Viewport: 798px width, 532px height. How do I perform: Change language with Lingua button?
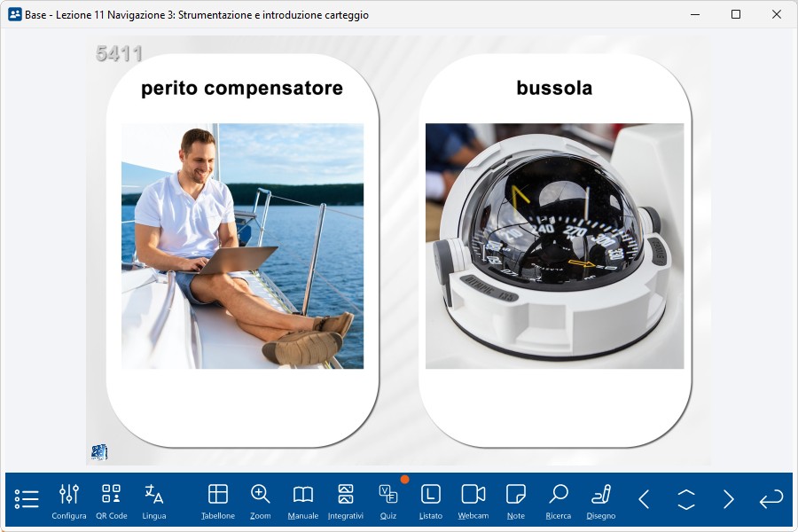(x=154, y=500)
